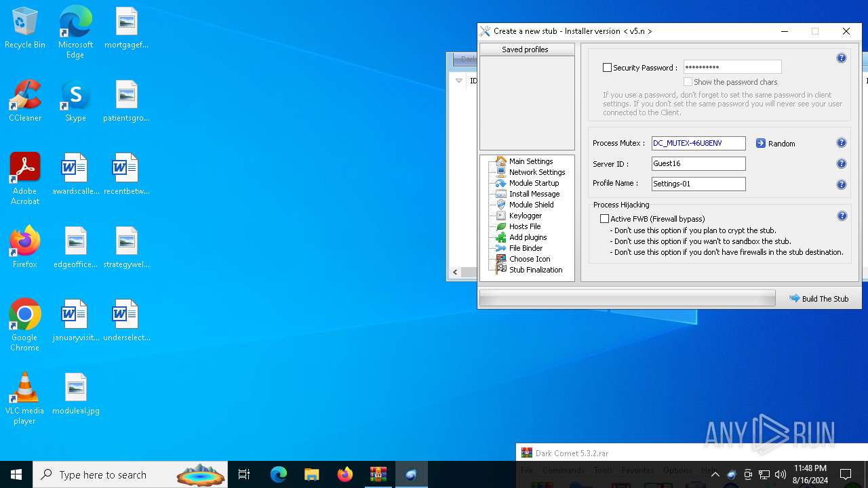868x488 pixels.
Task: Show hidden system tray icons
Action: [715, 474]
